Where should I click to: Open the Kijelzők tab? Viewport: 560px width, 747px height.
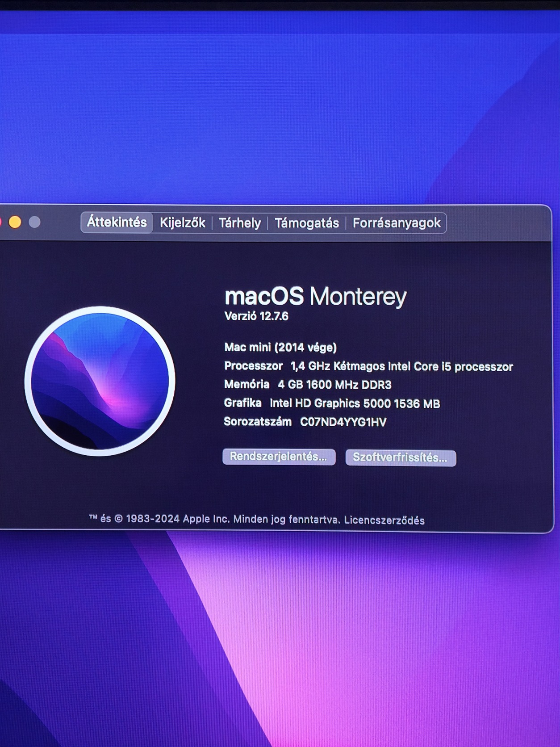coord(182,222)
